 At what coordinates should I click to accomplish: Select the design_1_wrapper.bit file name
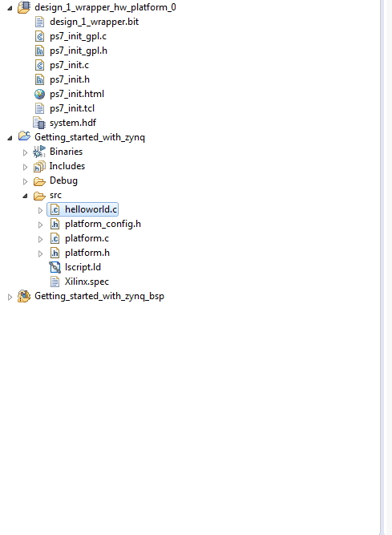tap(94, 22)
